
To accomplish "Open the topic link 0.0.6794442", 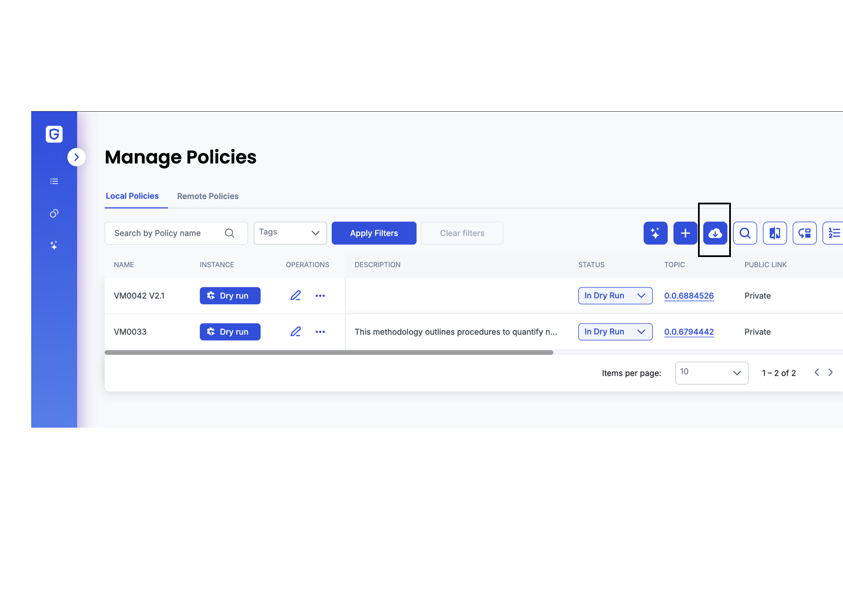I will 689,332.
